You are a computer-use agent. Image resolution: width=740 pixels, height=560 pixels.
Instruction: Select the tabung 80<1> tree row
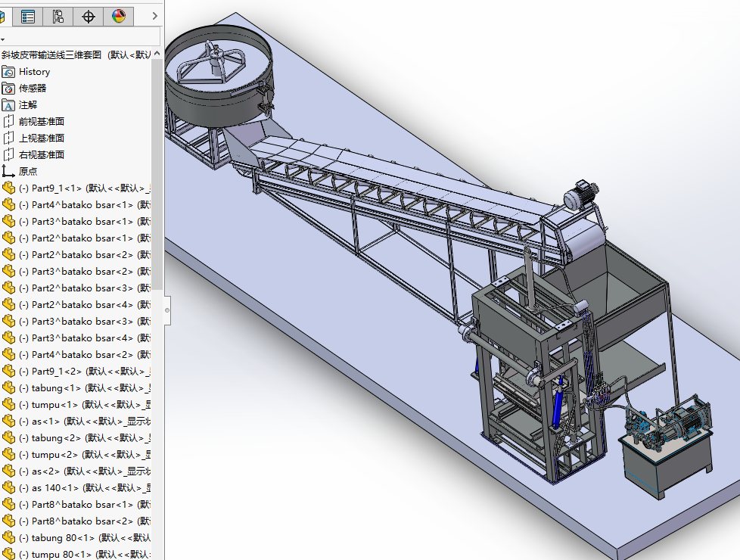[76, 537]
